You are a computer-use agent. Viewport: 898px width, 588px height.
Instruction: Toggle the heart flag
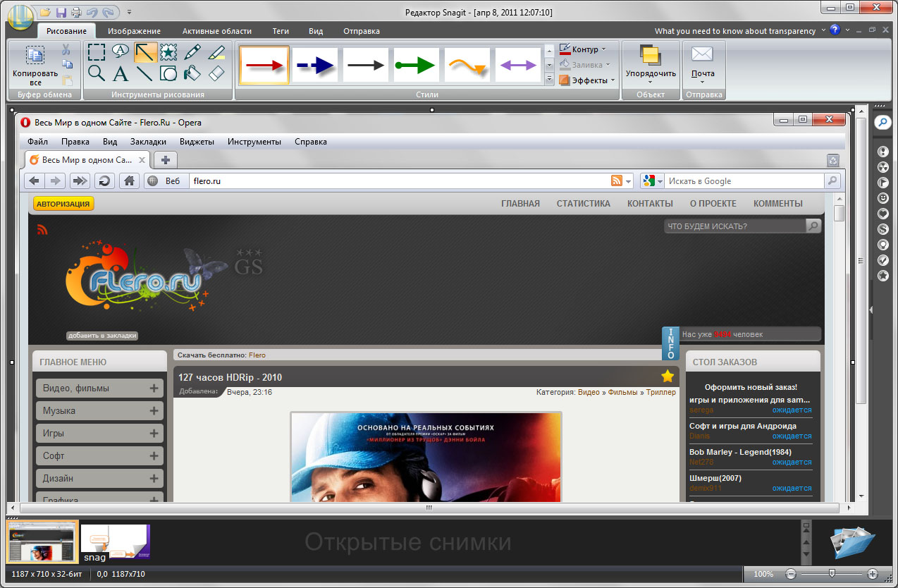coord(882,214)
